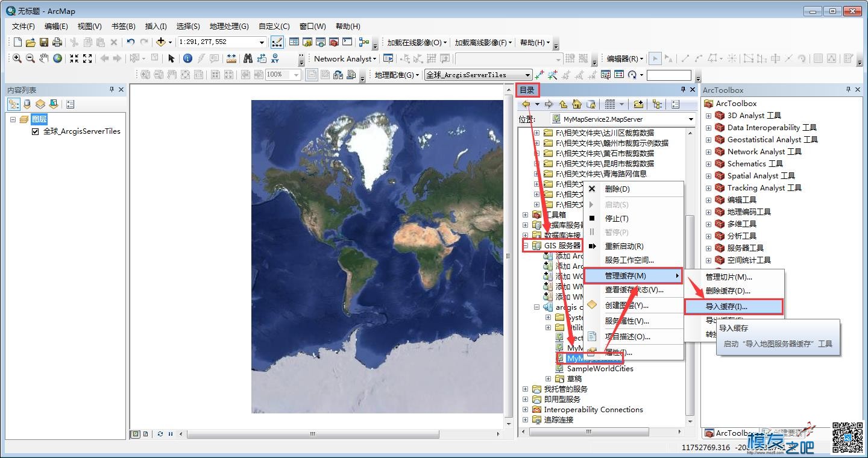
Task: Open the Network Analyst dropdown
Action: click(x=345, y=58)
